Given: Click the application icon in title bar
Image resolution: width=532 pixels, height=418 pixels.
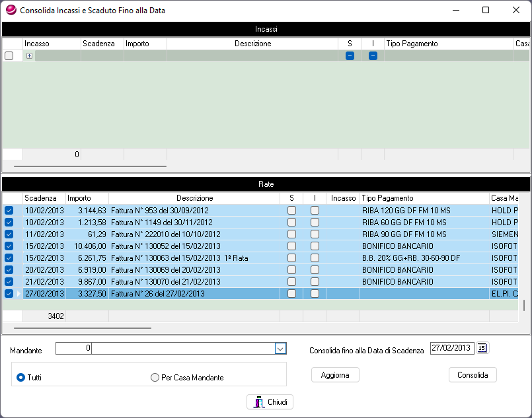Looking at the screenshot, I should pyautogui.click(x=11, y=10).
